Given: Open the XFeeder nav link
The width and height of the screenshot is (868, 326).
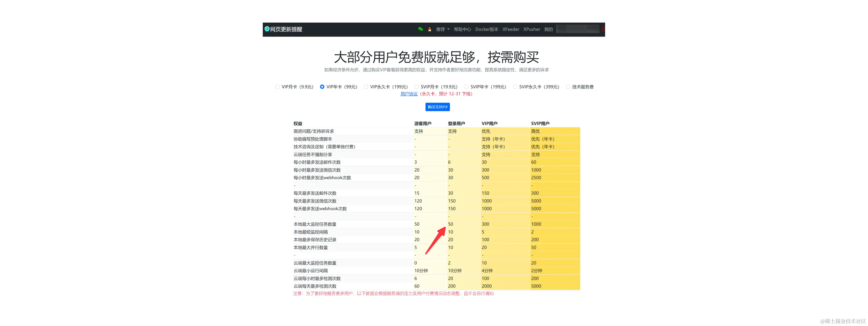Looking at the screenshot, I should tap(510, 29).
